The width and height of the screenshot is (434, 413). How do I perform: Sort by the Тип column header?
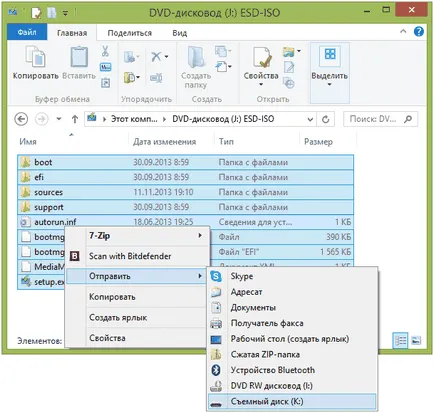226,142
